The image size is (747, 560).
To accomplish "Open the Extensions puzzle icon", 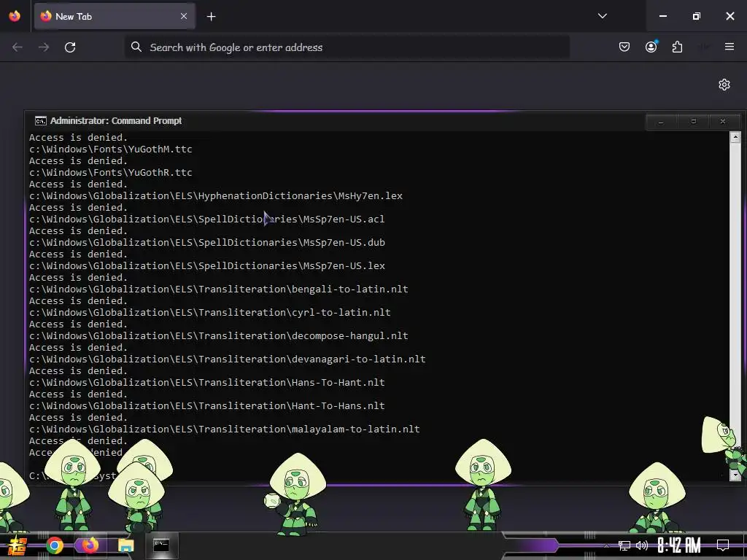I will pos(677,47).
